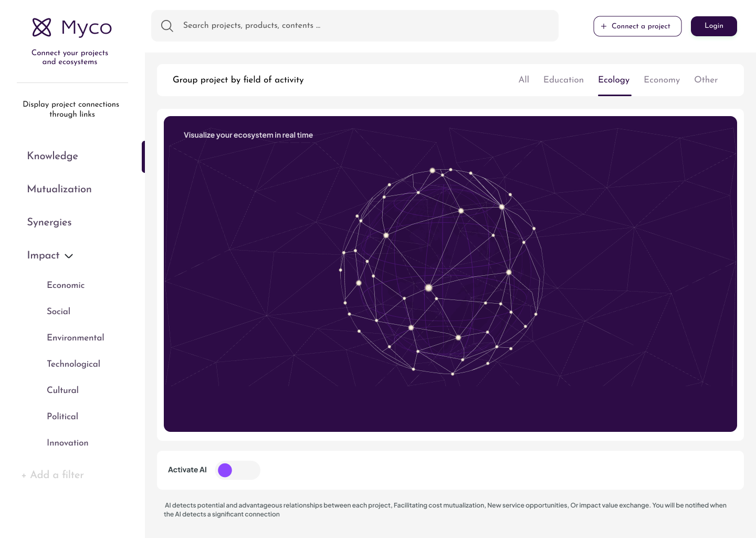The height and width of the screenshot is (538, 756).
Task: Switch to the All tab
Action: point(524,80)
